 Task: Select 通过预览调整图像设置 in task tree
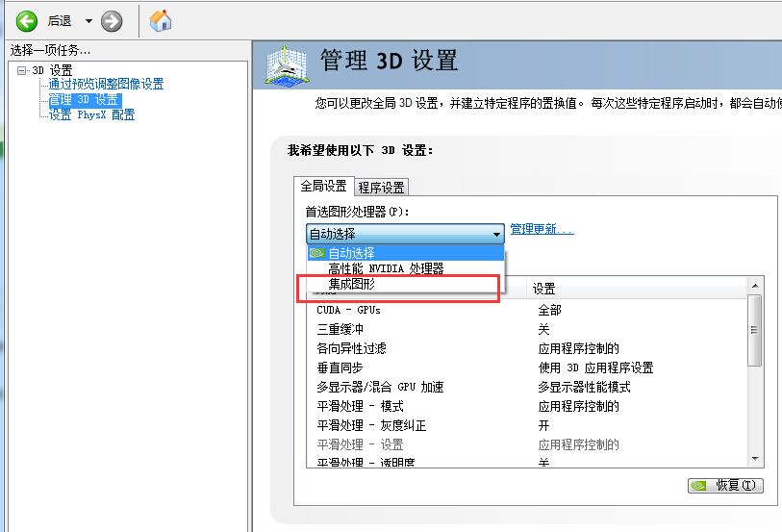[x=106, y=84]
